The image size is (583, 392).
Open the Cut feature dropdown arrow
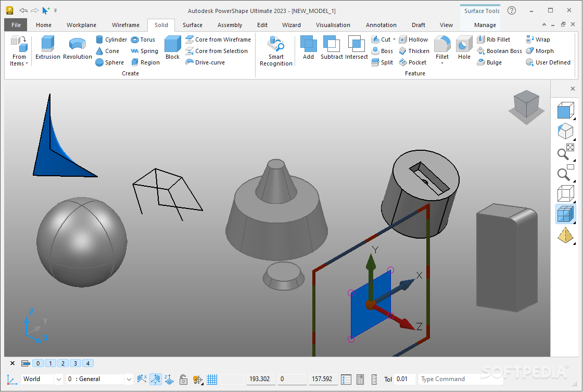pos(395,40)
